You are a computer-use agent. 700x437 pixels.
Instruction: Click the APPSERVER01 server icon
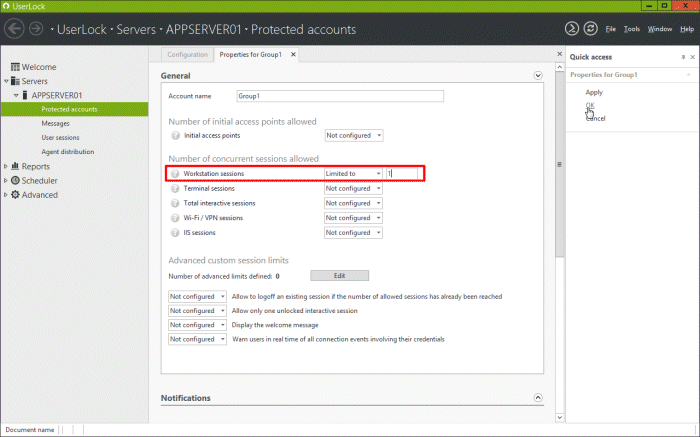click(x=25, y=95)
